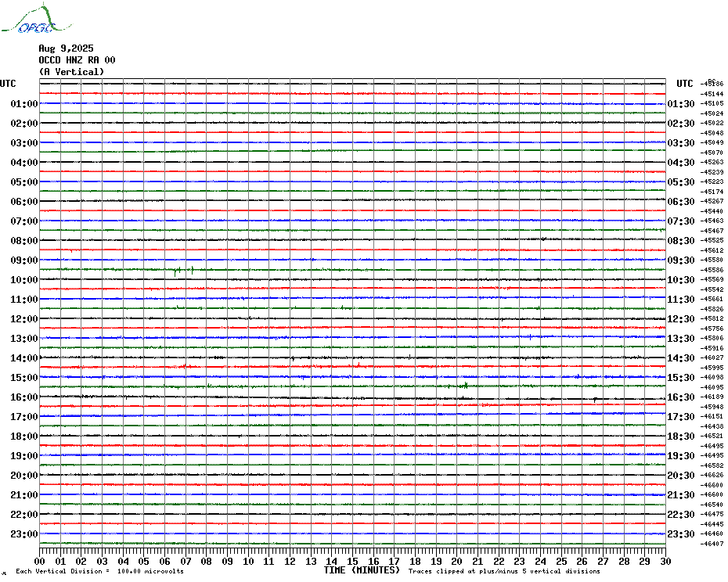
Task: Click the '10:00' time label on the left
Action: (x=24, y=279)
